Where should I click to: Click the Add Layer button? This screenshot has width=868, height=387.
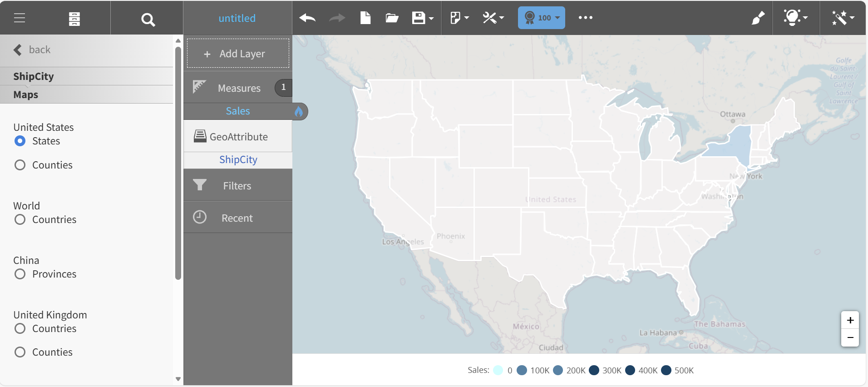pyautogui.click(x=238, y=54)
